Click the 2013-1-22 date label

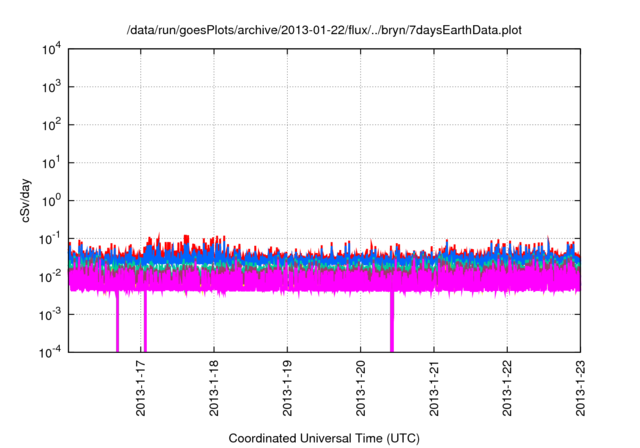tap(507, 388)
